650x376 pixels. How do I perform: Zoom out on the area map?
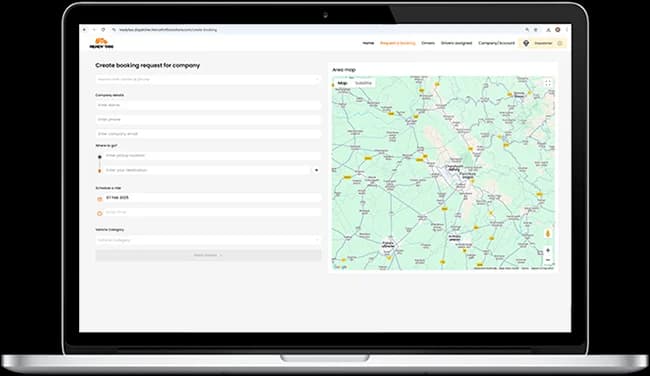[548, 260]
